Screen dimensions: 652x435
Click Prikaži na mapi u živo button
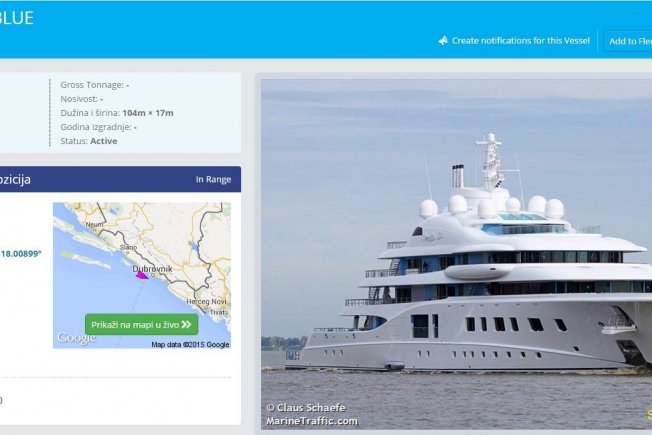[141, 324]
